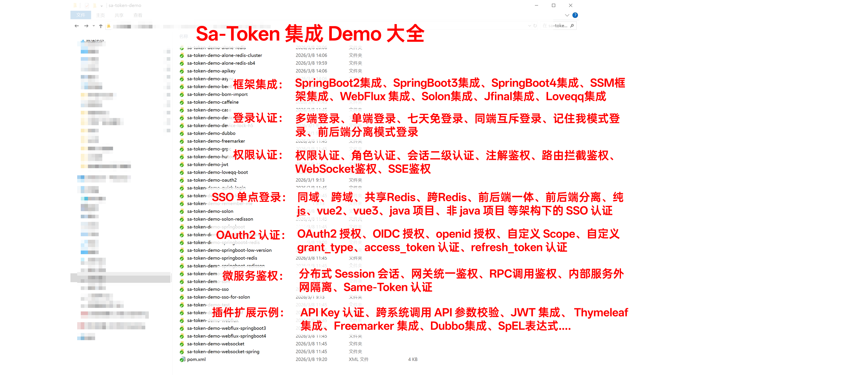Screen dimensions: 868x375
Task: Expand the ribbon with the chevron
Action: pyautogui.click(x=567, y=15)
